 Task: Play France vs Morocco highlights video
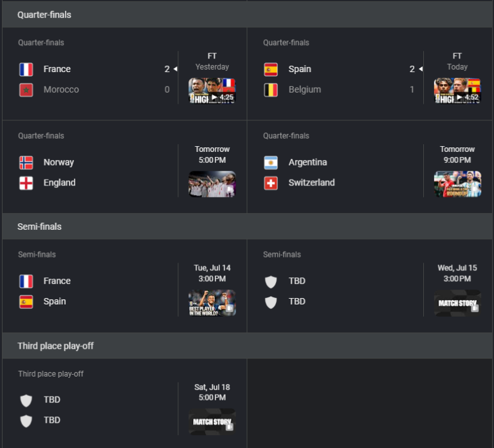click(212, 91)
